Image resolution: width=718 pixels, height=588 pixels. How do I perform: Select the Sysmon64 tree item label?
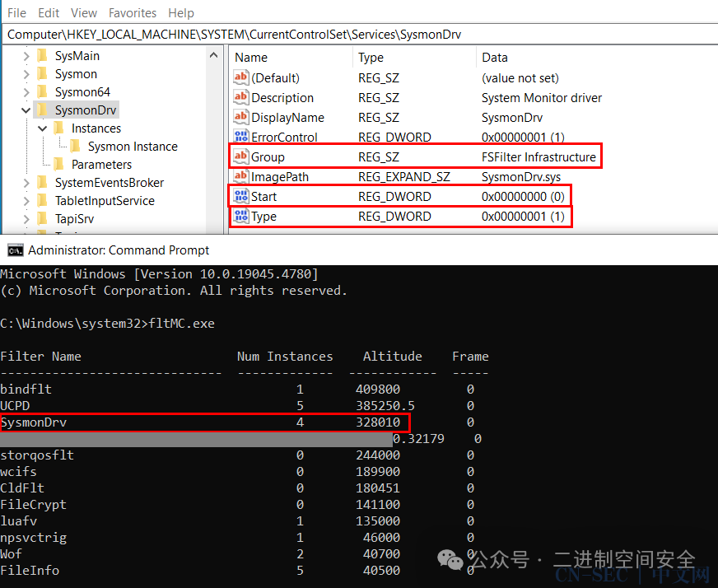click(82, 92)
